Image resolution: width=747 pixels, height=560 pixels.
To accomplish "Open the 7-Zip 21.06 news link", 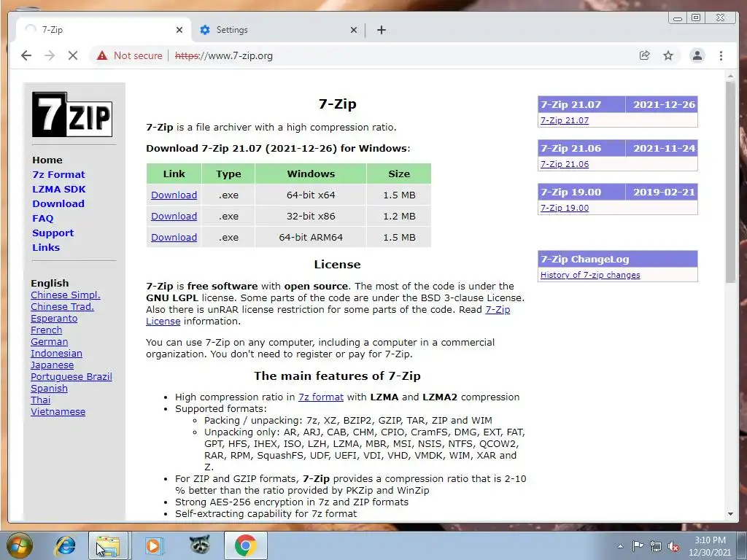I will click(565, 164).
